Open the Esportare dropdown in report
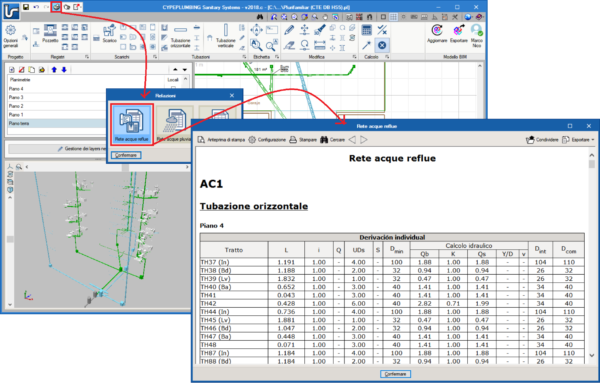The width and height of the screenshot is (600, 383). [578, 140]
